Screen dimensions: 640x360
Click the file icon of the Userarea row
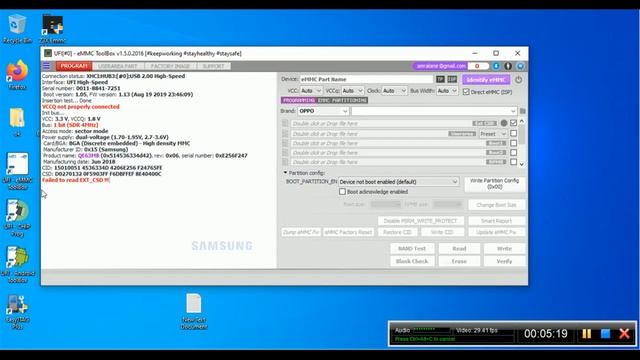285,133
